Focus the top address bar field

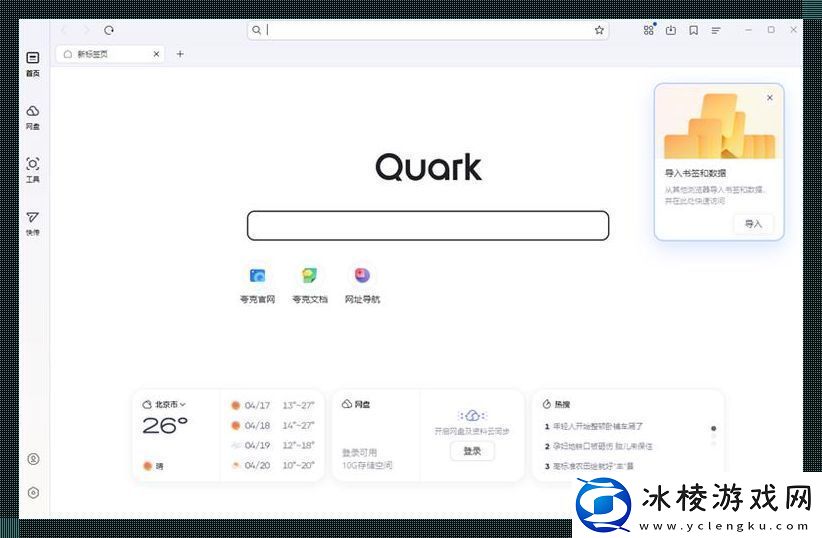(x=428, y=30)
